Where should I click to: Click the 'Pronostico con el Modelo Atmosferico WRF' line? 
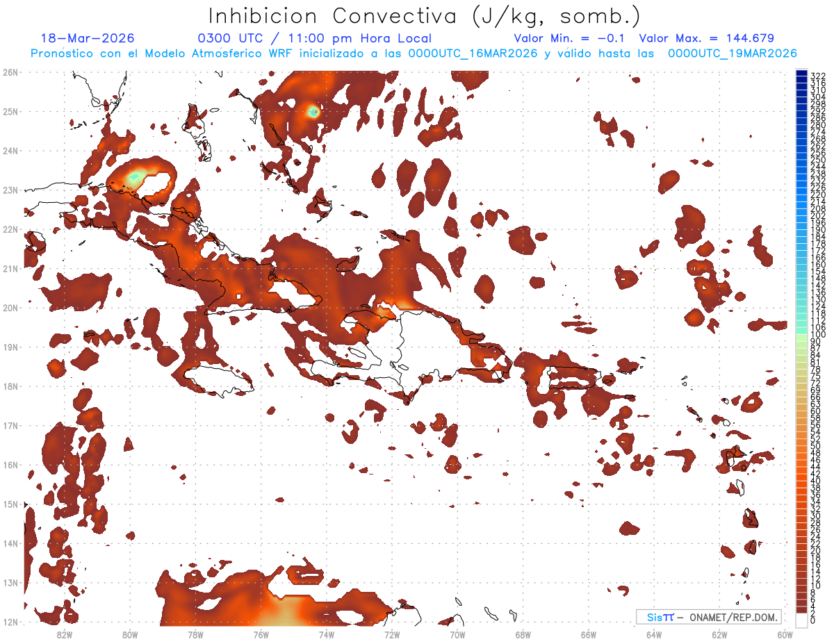(414, 53)
